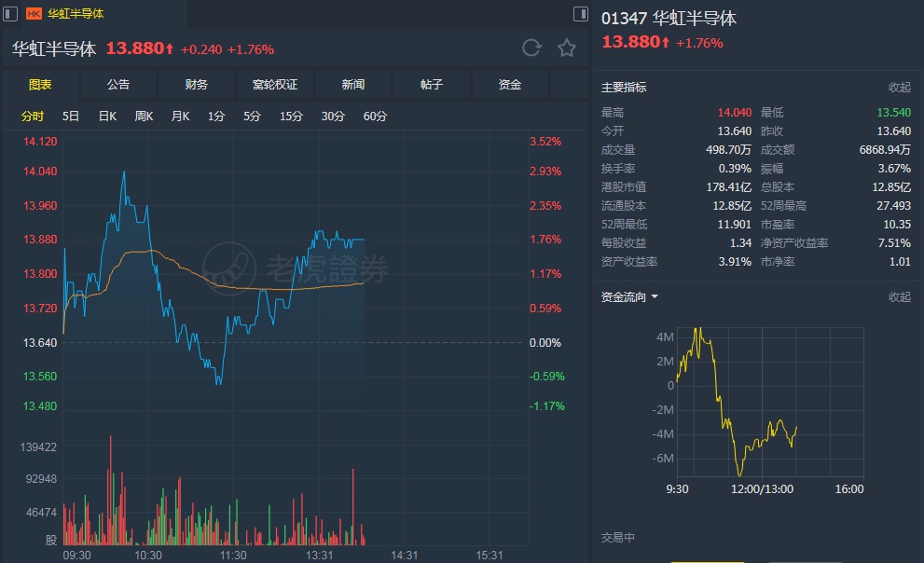This screenshot has width=924, height=563.
Task: Select the 5日 chart period
Action: pyautogui.click(x=71, y=117)
